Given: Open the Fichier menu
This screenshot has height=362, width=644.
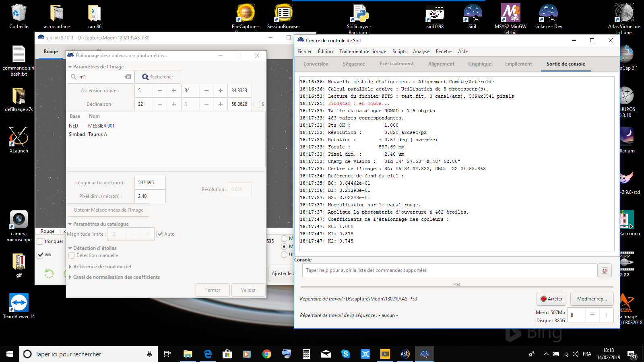Looking at the screenshot, I should [x=304, y=51].
